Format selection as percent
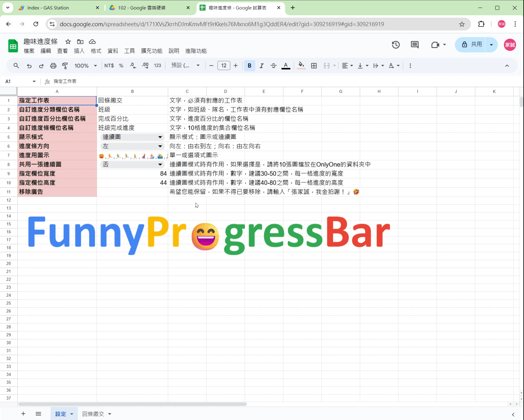Screen dimensions: 524x420 [121, 66]
